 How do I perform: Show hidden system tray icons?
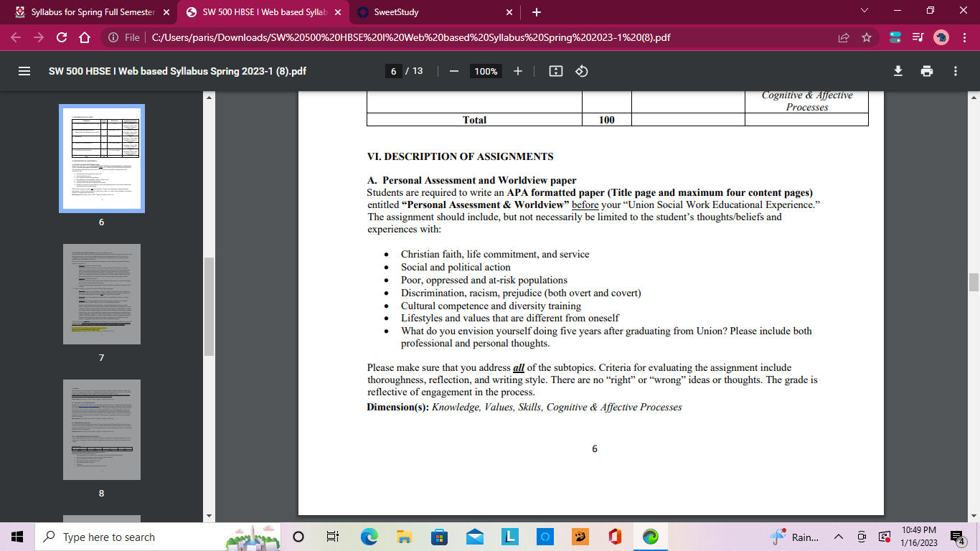click(x=838, y=537)
